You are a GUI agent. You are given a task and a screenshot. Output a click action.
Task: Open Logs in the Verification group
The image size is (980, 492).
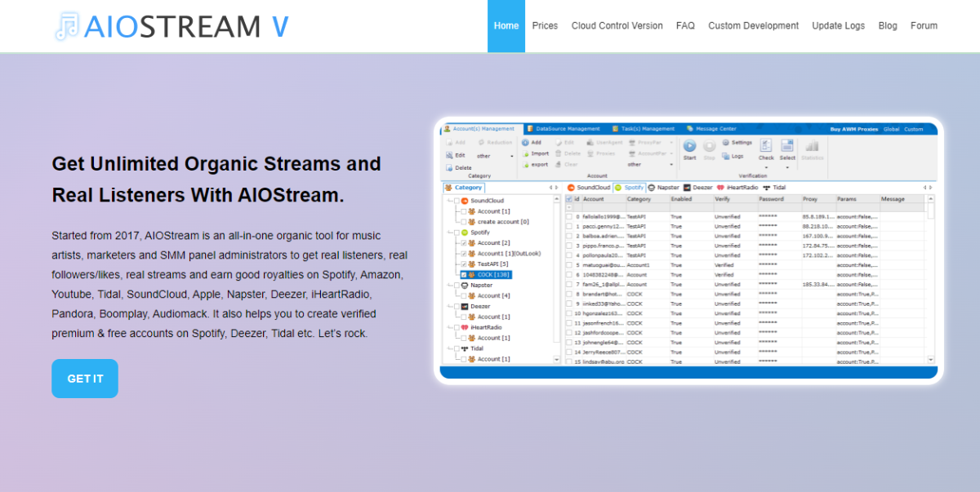click(733, 156)
